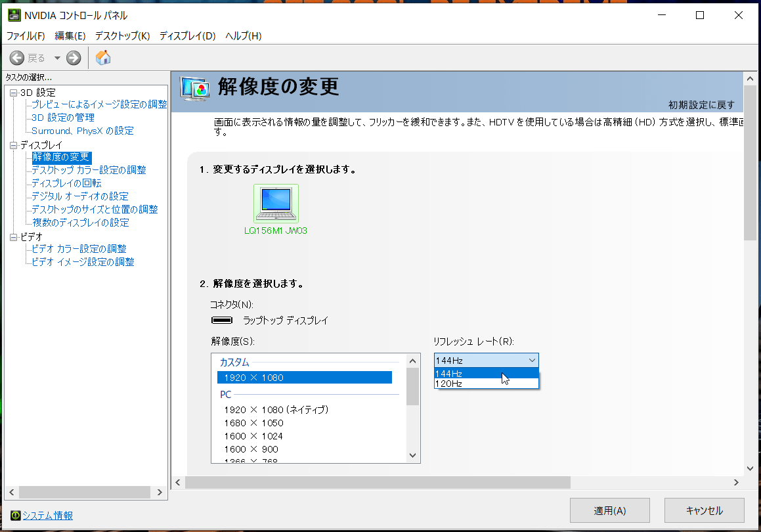The height and width of the screenshot is (532, 761).
Task: Click the refresh rate combo box showing 144Hz
Action: pyautogui.click(x=487, y=360)
